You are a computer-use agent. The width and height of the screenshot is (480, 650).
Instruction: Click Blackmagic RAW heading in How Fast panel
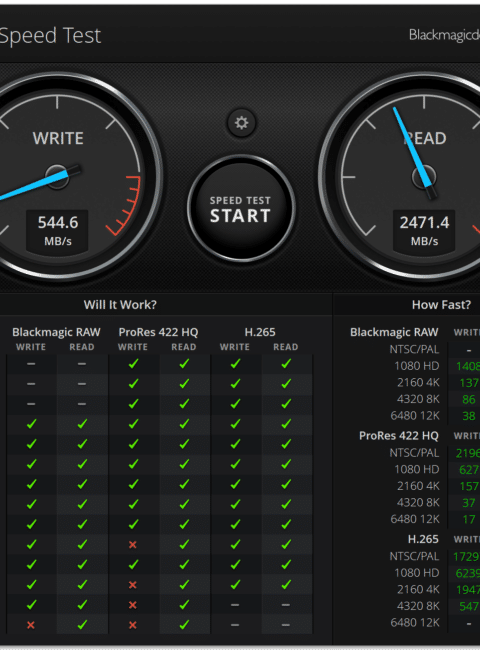click(394, 332)
